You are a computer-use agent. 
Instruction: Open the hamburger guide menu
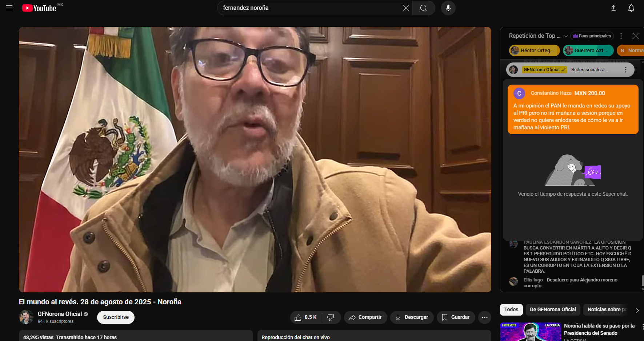[x=9, y=8]
